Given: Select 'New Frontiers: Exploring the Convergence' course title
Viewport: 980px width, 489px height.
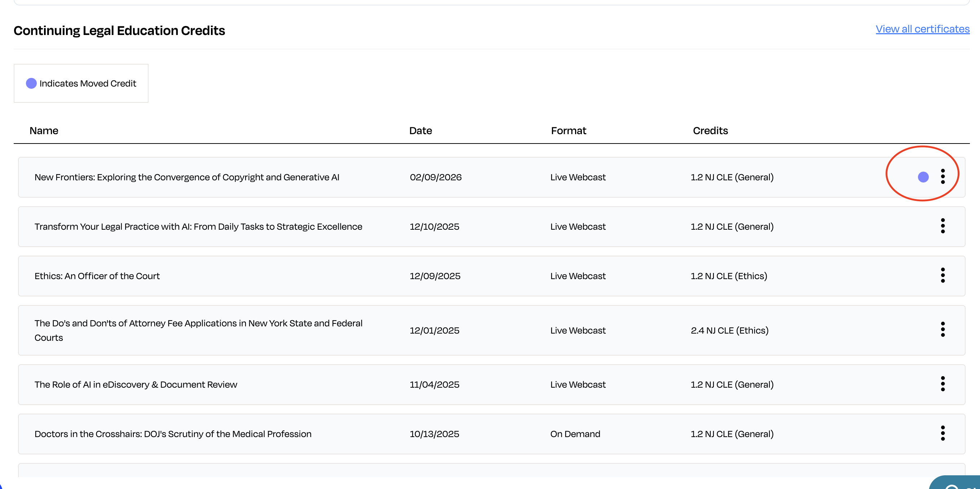Looking at the screenshot, I should [x=187, y=177].
